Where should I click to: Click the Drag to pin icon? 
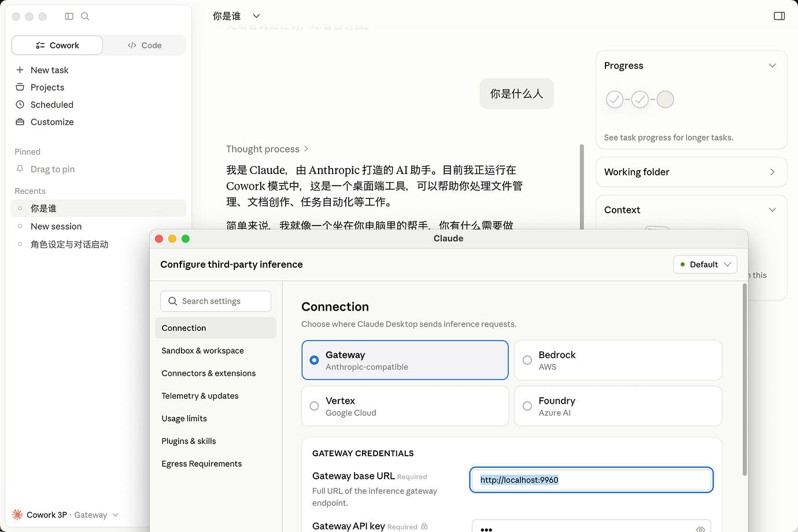(20, 169)
